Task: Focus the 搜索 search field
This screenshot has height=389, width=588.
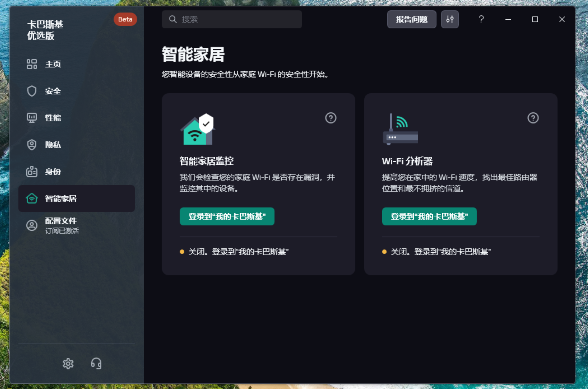Action: click(232, 19)
